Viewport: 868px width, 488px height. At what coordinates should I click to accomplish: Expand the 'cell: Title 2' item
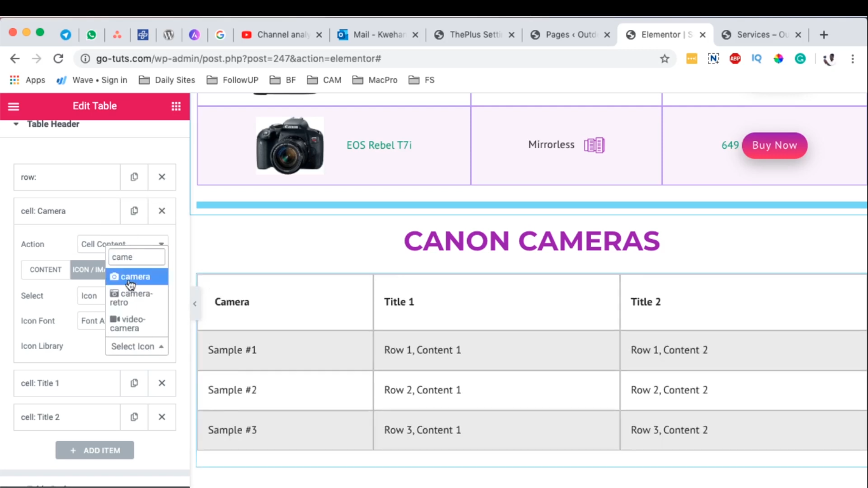[67, 417]
